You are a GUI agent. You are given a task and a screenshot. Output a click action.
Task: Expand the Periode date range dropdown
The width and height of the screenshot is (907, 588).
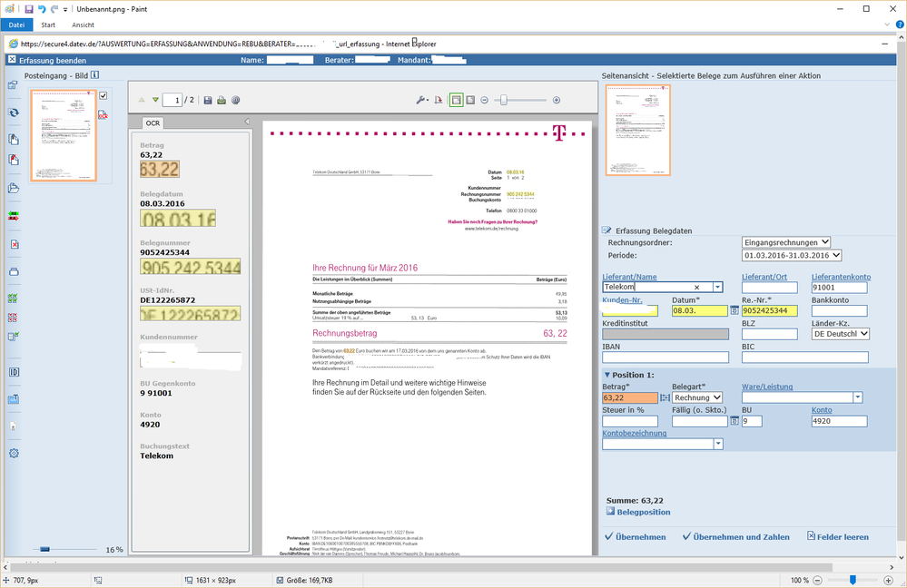tap(792, 256)
